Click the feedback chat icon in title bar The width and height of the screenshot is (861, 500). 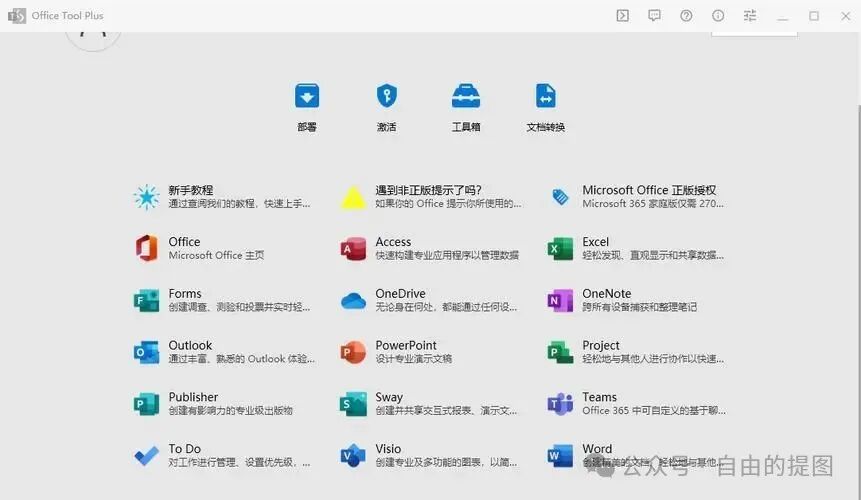[x=654, y=16]
